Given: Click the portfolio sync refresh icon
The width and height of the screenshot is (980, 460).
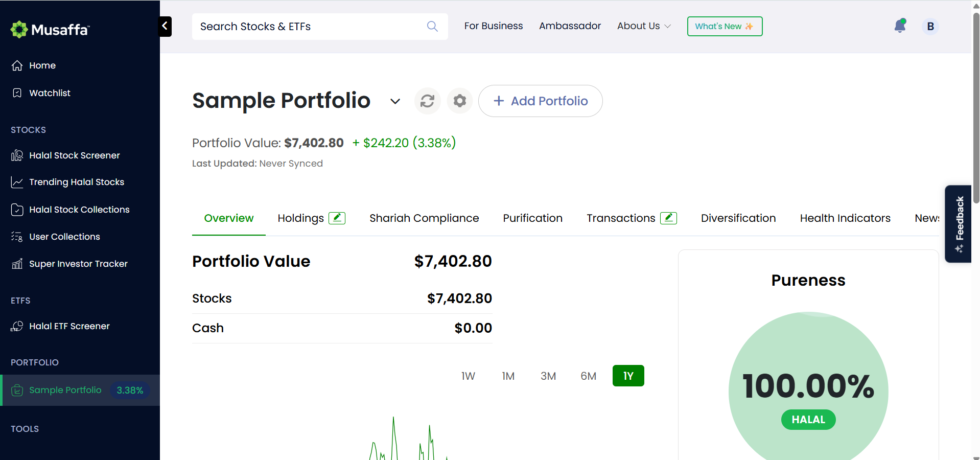Looking at the screenshot, I should 427,101.
